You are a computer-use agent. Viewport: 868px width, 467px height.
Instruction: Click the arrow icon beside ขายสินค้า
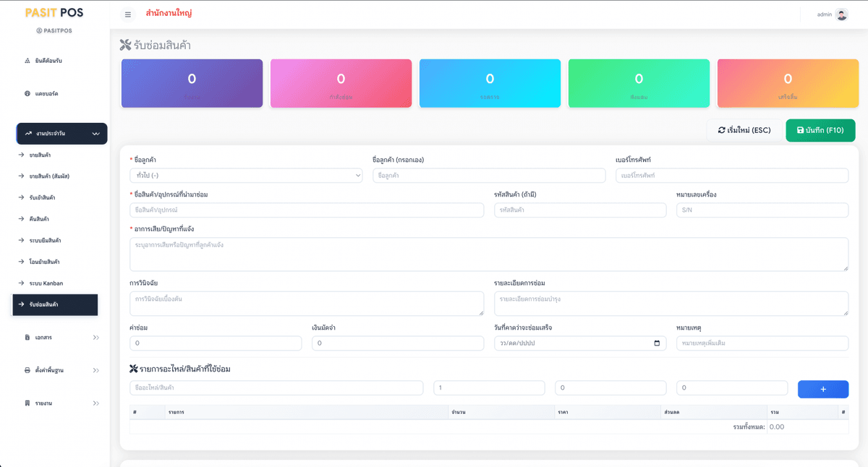point(22,155)
